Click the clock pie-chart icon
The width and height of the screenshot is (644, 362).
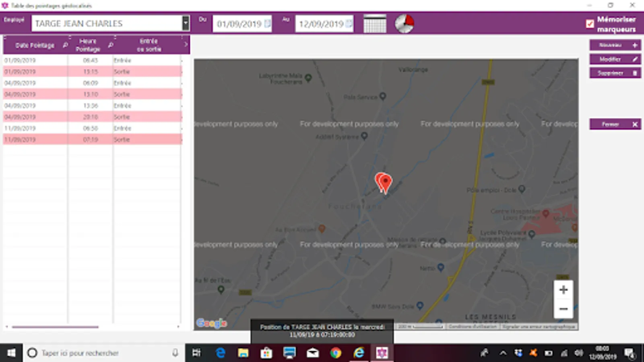point(404,24)
